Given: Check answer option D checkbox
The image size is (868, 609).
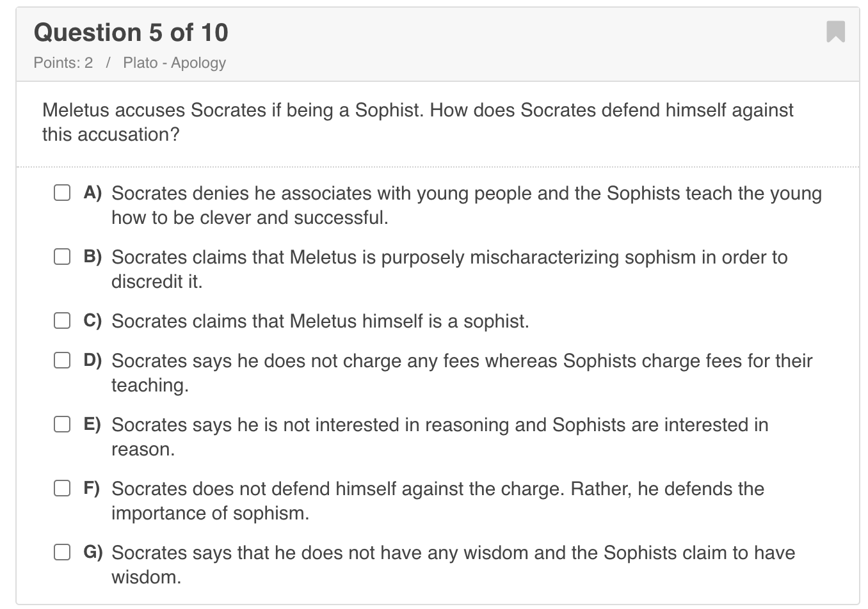Looking at the screenshot, I should click(61, 360).
